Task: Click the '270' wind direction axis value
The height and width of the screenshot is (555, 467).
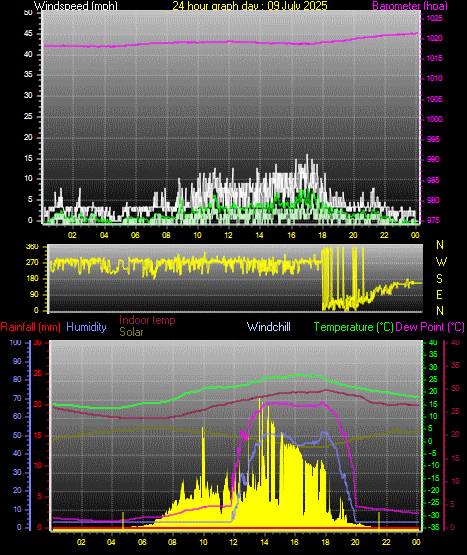Action: [32, 263]
